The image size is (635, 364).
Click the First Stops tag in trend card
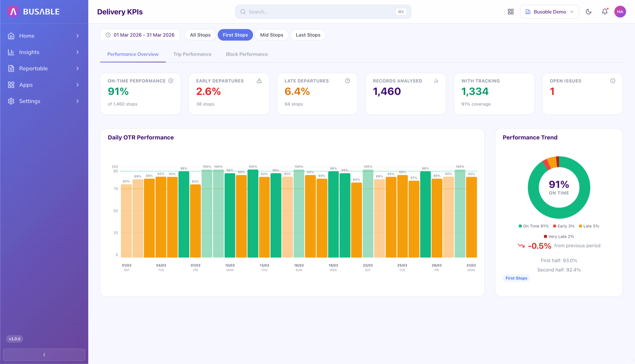pyautogui.click(x=516, y=278)
